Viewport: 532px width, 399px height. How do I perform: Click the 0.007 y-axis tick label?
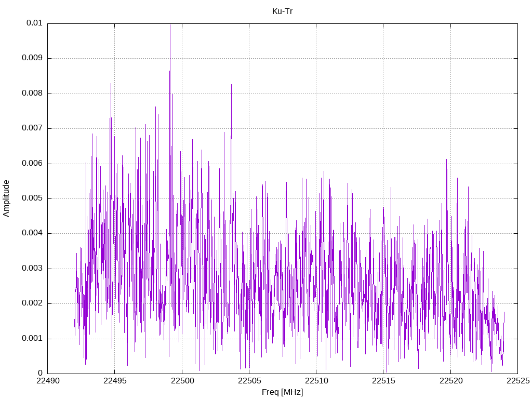coord(32,128)
